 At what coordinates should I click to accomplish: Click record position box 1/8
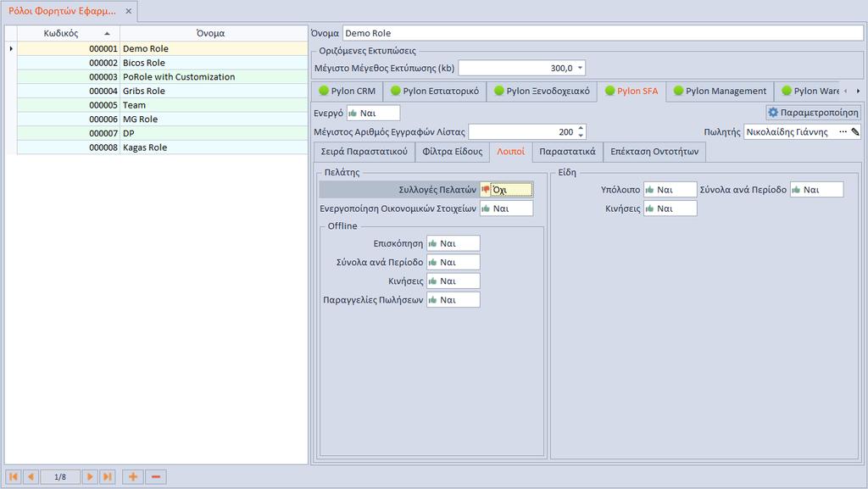point(60,477)
